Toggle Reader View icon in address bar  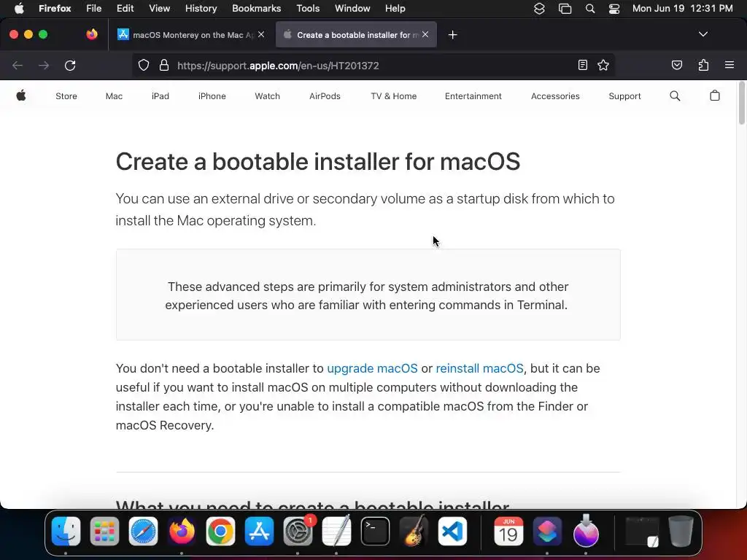click(x=583, y=65)
